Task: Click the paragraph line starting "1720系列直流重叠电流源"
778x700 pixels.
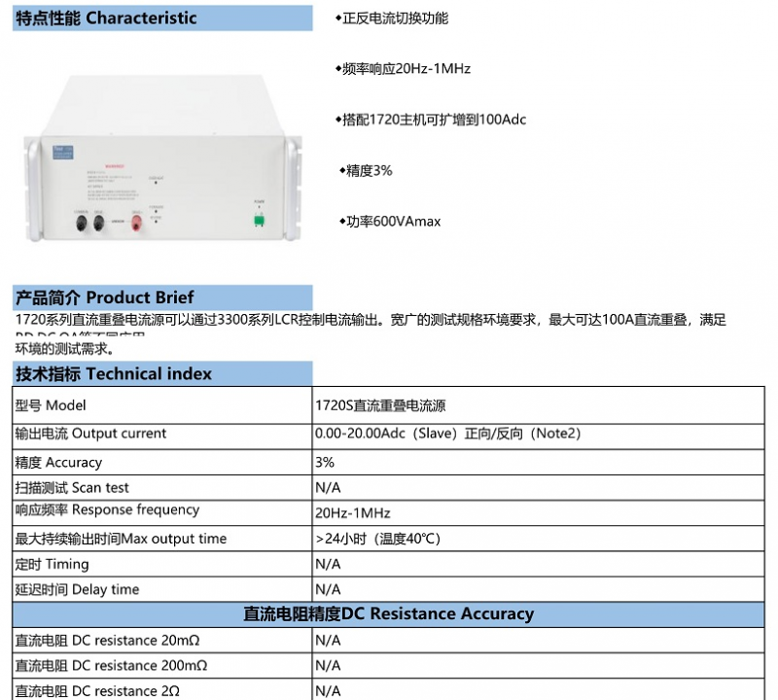Action: coord(371,320)
